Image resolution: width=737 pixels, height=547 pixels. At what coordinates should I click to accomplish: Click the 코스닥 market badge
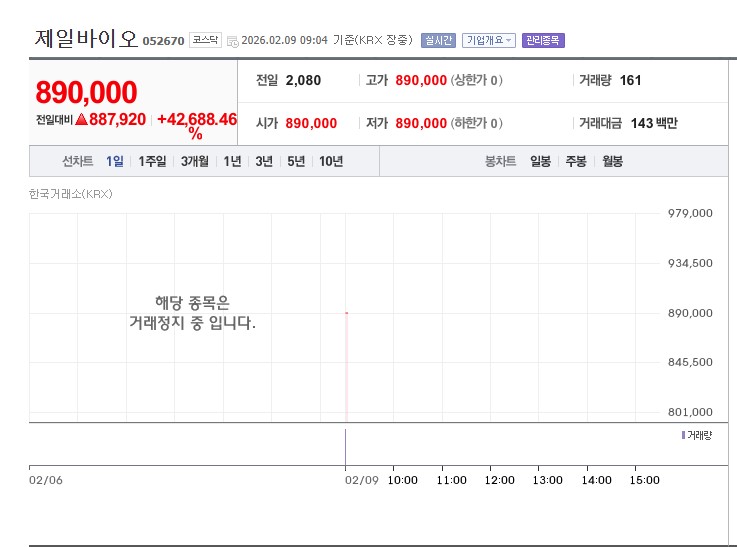click(205, 40)
